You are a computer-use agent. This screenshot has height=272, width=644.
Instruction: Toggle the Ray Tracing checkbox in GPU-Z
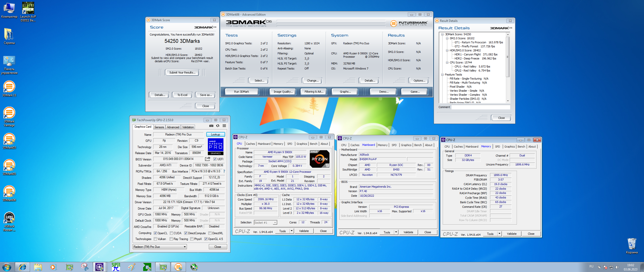[x=171, y=239]
